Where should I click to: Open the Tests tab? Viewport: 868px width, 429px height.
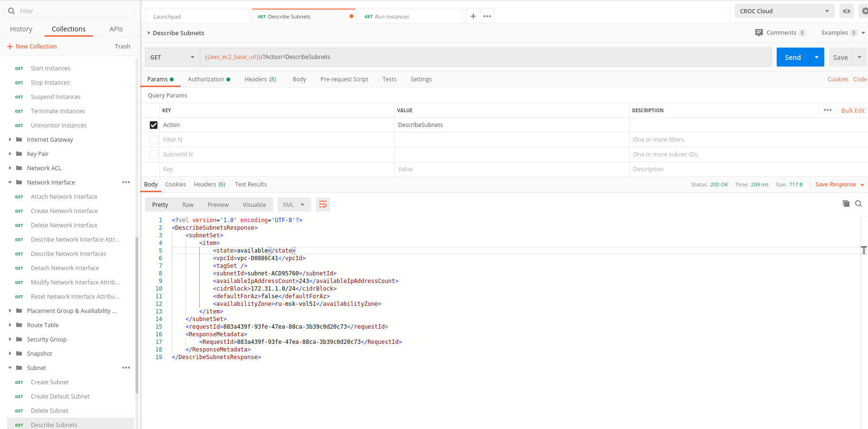click(x=389, y=79)
